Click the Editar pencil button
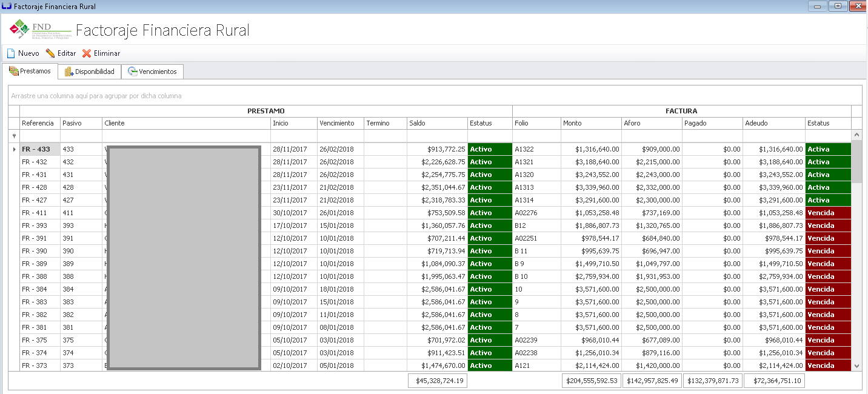868x394 pixels. 61,53
